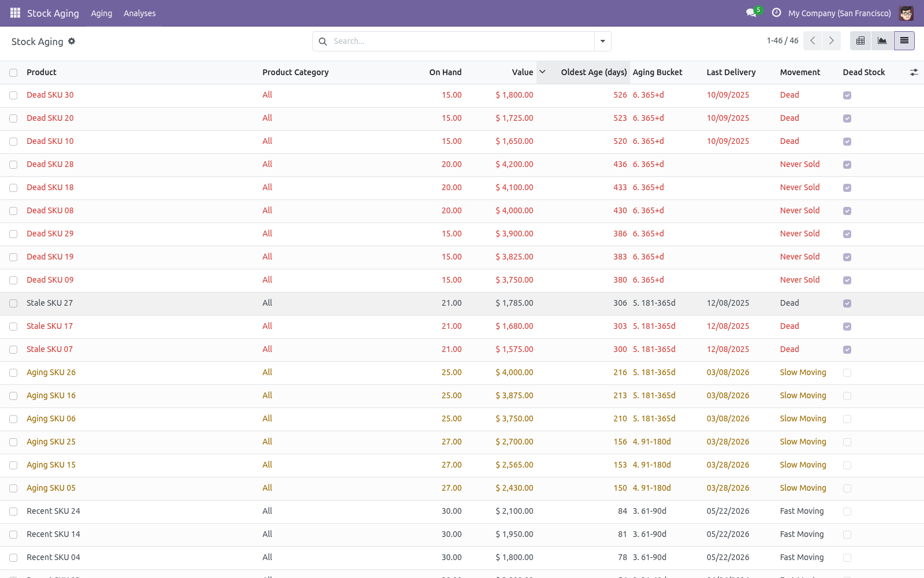The height and width of the screenshot is (578, 924).
Task: Switch to pivot view
Action: click(860, 40)
